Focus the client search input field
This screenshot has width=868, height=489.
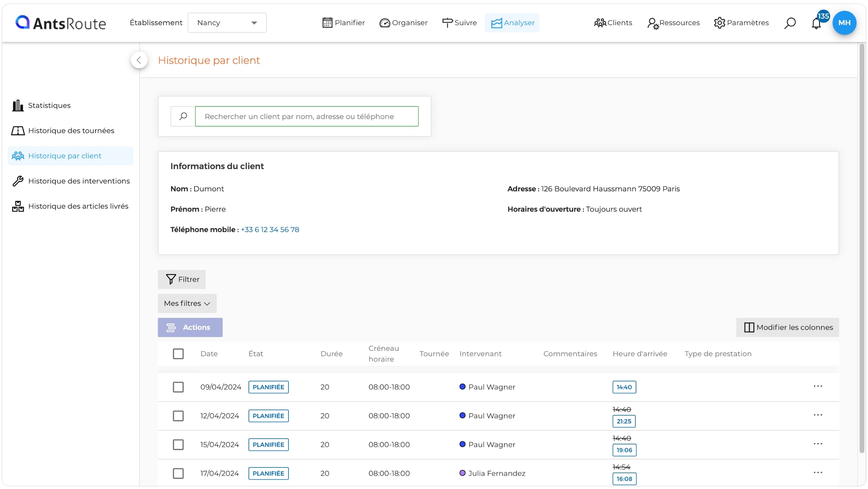click(x=307, y=116)
